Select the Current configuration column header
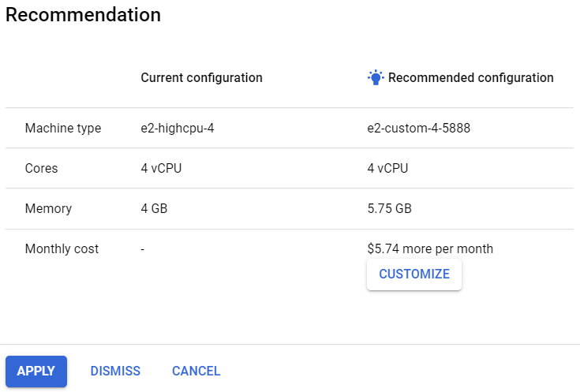 [x=201, y=78]
